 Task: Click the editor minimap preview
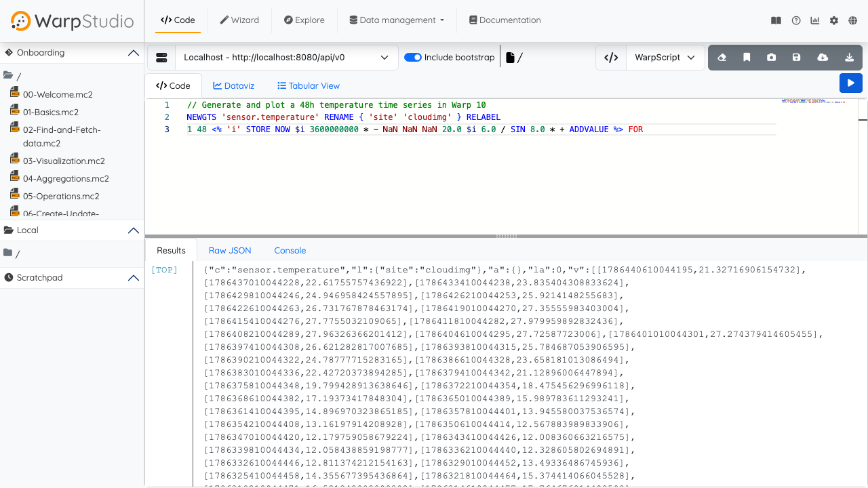tap(813, 100)
